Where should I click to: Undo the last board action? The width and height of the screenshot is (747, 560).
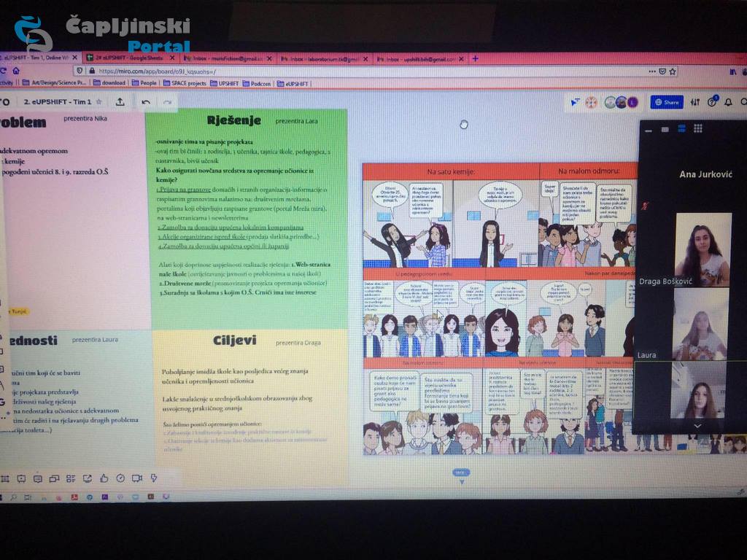click(146, 102)
